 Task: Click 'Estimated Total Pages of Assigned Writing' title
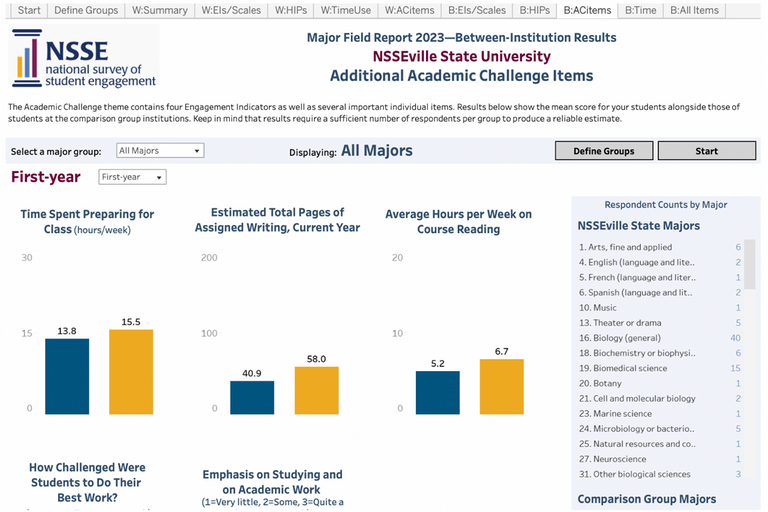tap(277, 220)
